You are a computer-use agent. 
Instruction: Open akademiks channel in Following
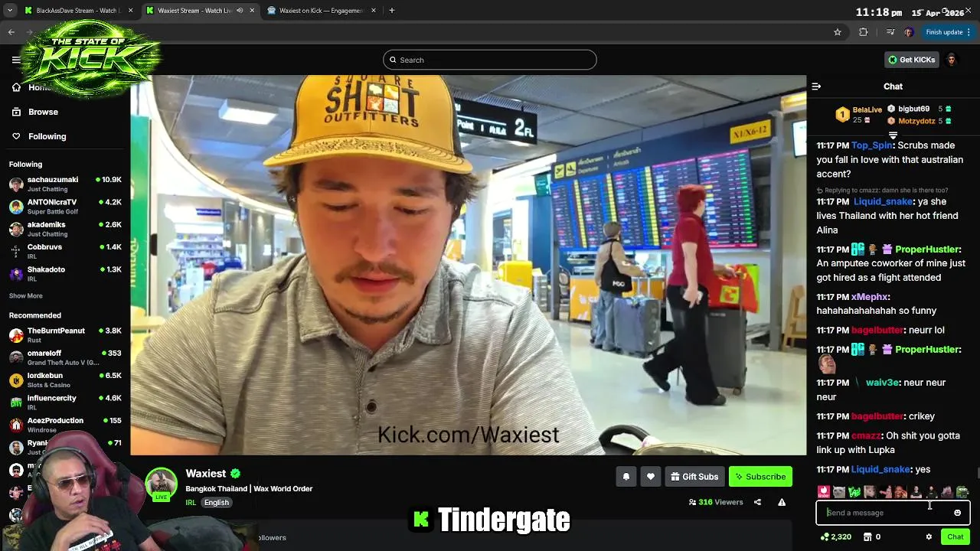click(65, 229)
